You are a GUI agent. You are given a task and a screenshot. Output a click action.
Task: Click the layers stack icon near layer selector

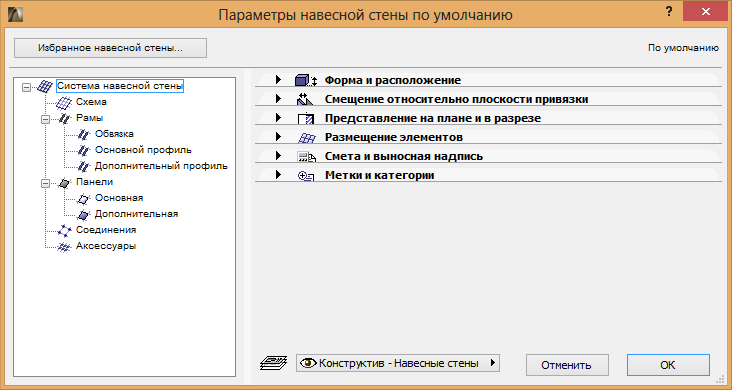tap(274, 363)
